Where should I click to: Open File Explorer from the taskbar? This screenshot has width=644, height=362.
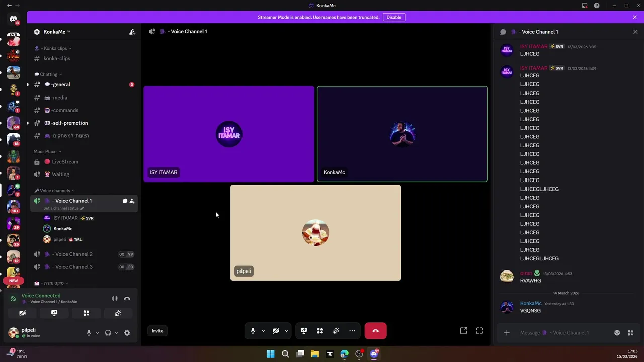coord(315,354)
